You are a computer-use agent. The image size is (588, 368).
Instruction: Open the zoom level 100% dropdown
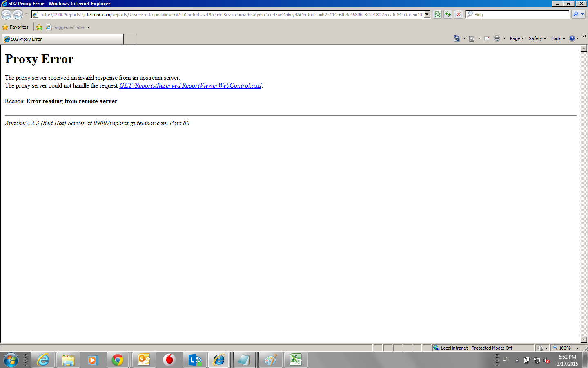[x=577, y=348]
